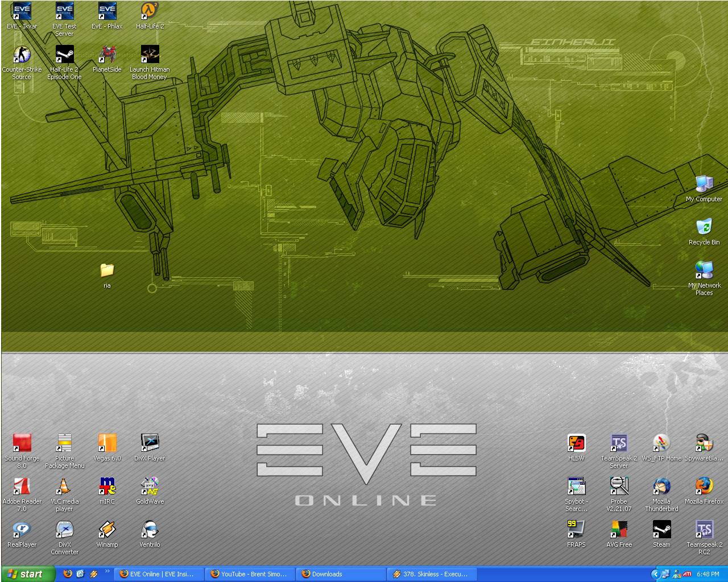
Task: Click the Probe V2.21.07 icon
Action: point(619,494)
